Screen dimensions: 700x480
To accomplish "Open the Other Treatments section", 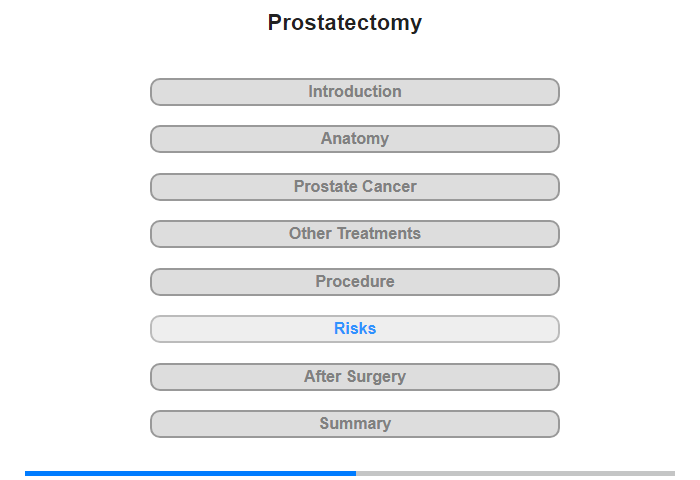I will coord(354,234).
